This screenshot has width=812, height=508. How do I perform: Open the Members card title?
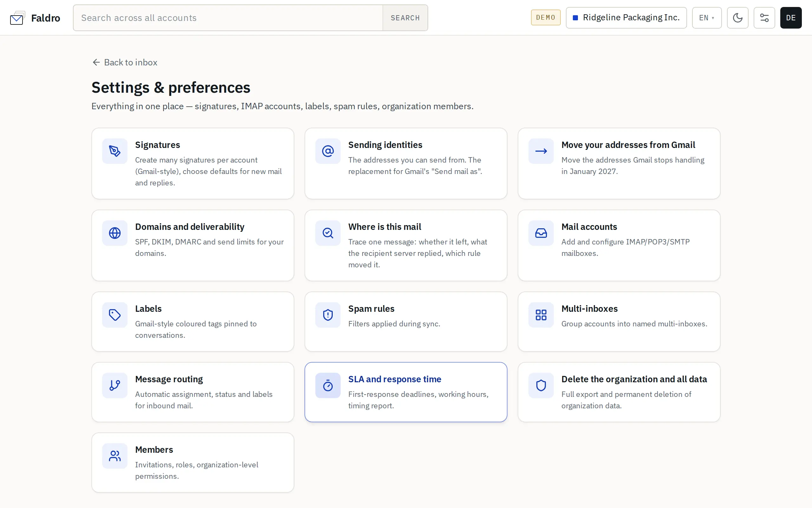click(154, 450)
